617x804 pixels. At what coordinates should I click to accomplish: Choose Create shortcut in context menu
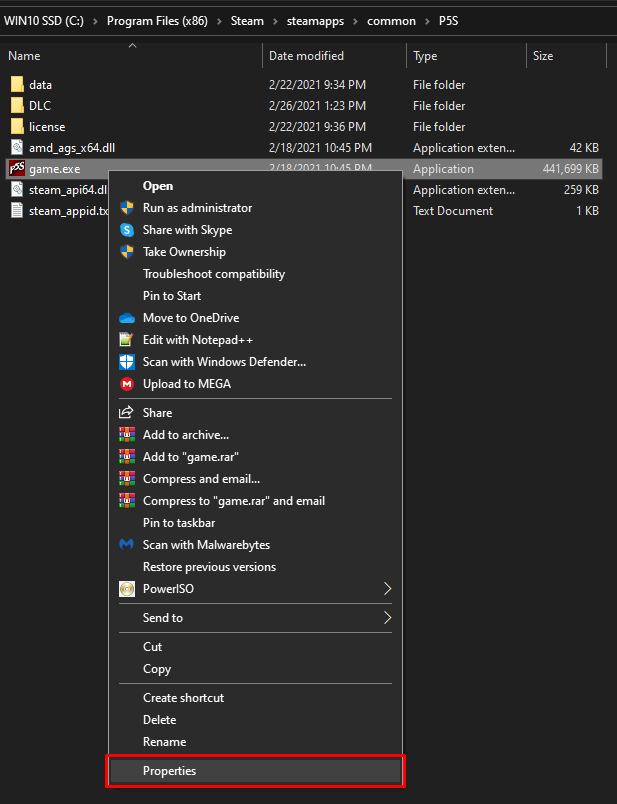(183, 698)
